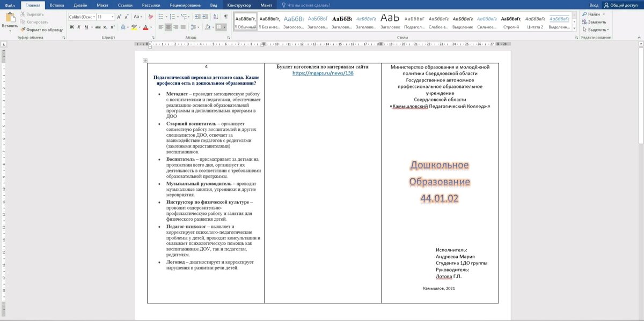Image resolution: width=644 pixels, height=321 pixels.
Task: Toggle italic (К) formatting
Action: coord(79,27)
